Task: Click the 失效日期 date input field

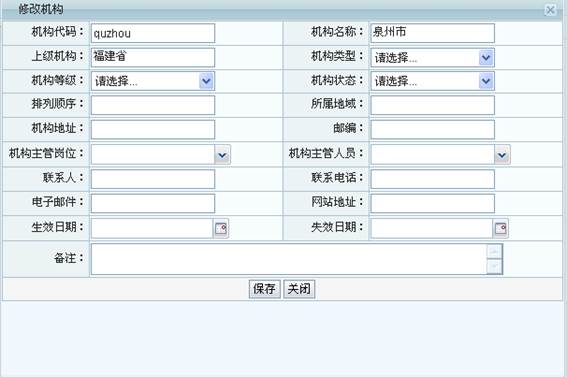Action: 432,228
